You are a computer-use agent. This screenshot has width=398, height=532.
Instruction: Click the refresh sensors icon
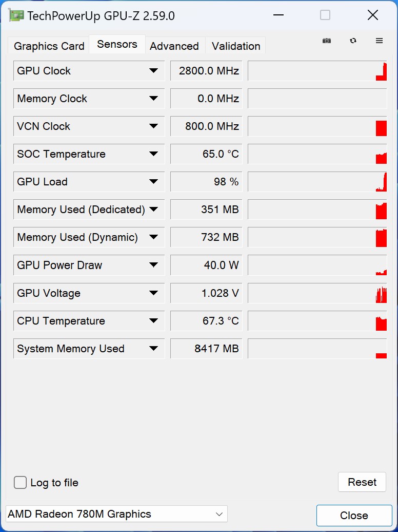click(x=353, y=41)
